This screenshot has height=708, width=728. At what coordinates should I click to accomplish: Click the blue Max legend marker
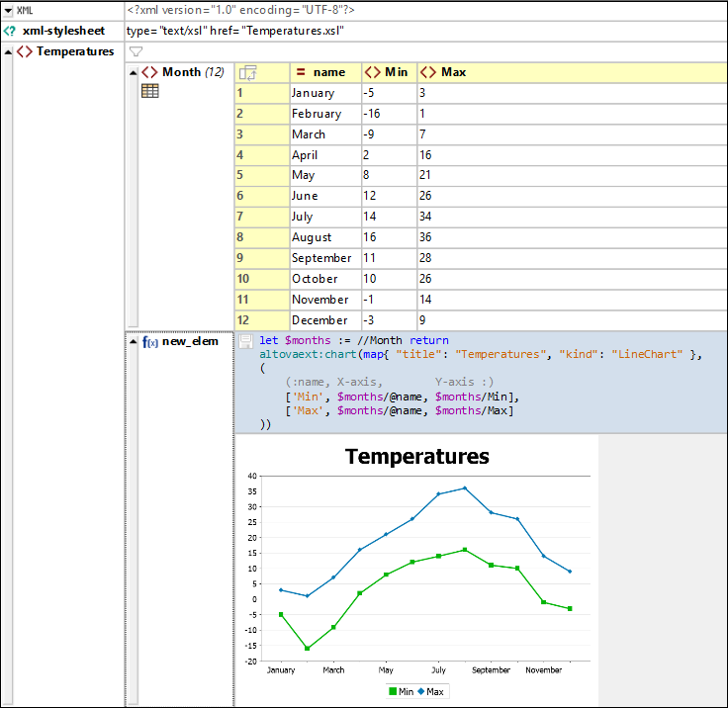[420, 691]
